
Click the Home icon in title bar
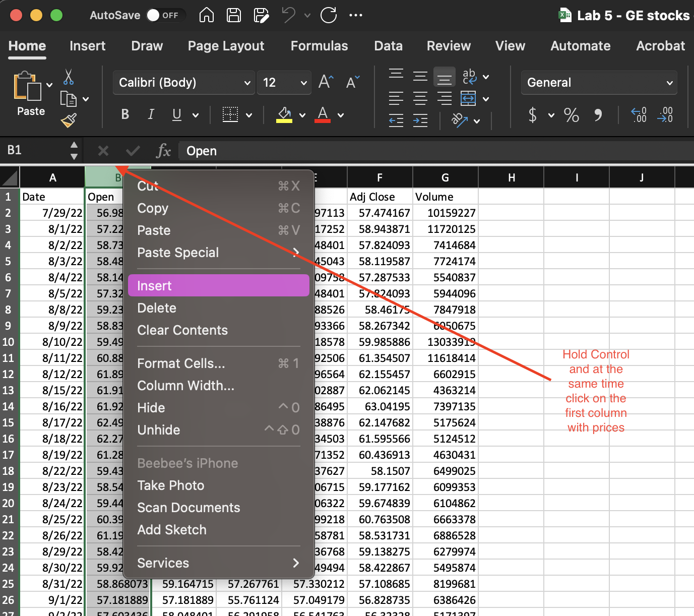[207, 15]
